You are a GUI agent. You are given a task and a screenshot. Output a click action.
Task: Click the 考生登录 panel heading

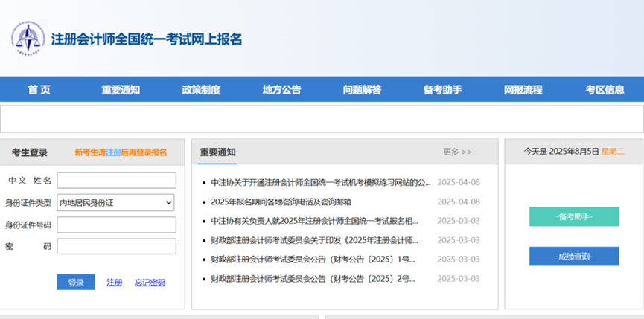(30, 152)
